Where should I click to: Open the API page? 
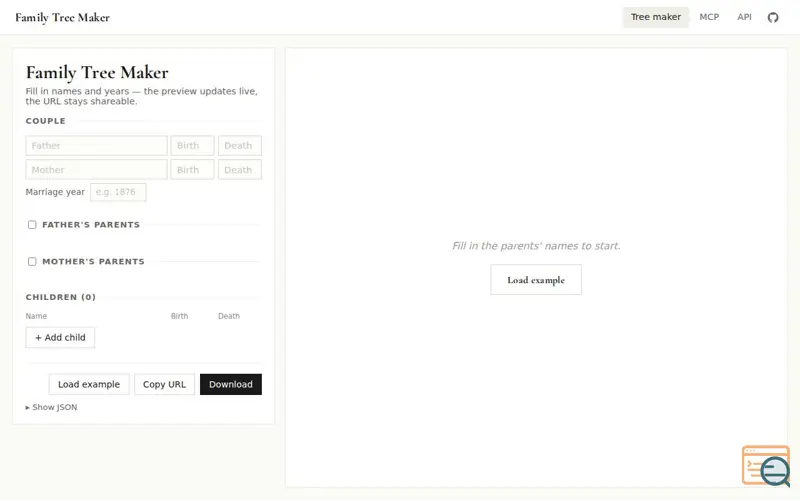pos(744,17)
